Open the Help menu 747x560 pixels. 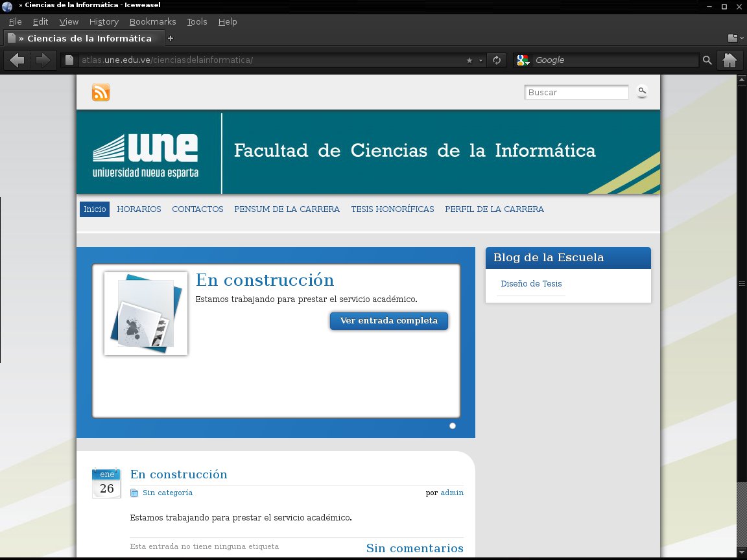pyautogui.click(x=227, y=22)
